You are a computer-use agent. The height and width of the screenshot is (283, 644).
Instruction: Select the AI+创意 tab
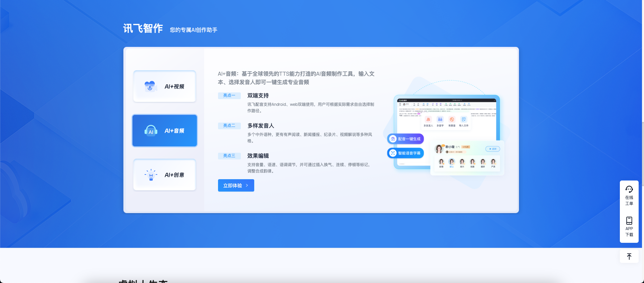[x=164, y=175]
